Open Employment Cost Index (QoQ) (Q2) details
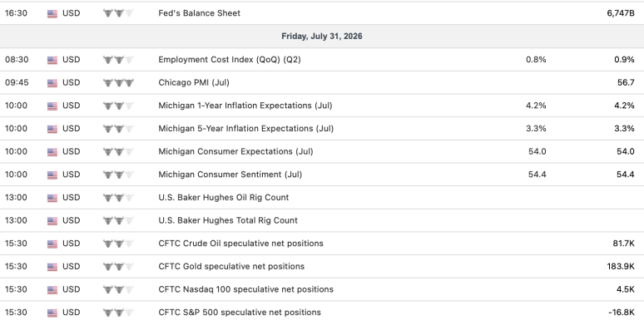Image resolution: width=644 pixels, height=325 pixels. coord(230,60)
